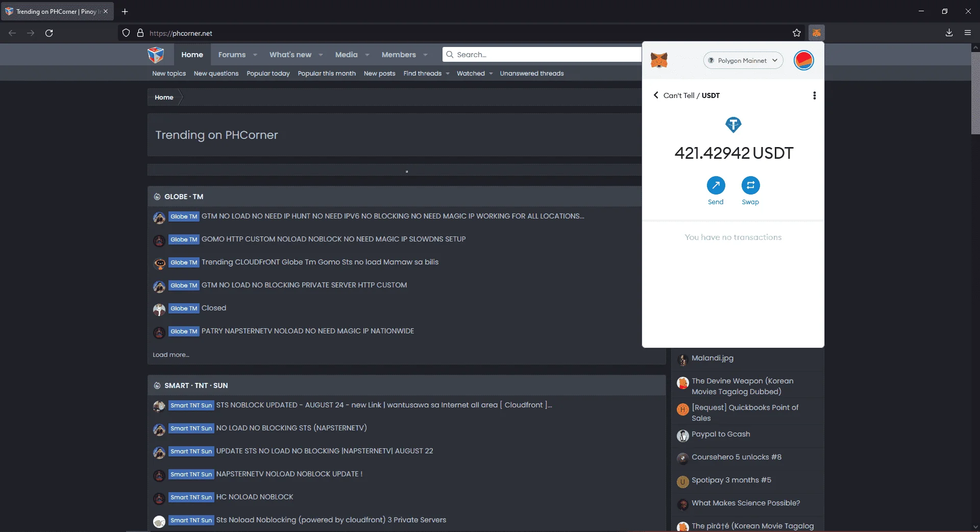This screenshot has width=980, height=532.
Task: Open the What's new navigation item
Action: 290,55
